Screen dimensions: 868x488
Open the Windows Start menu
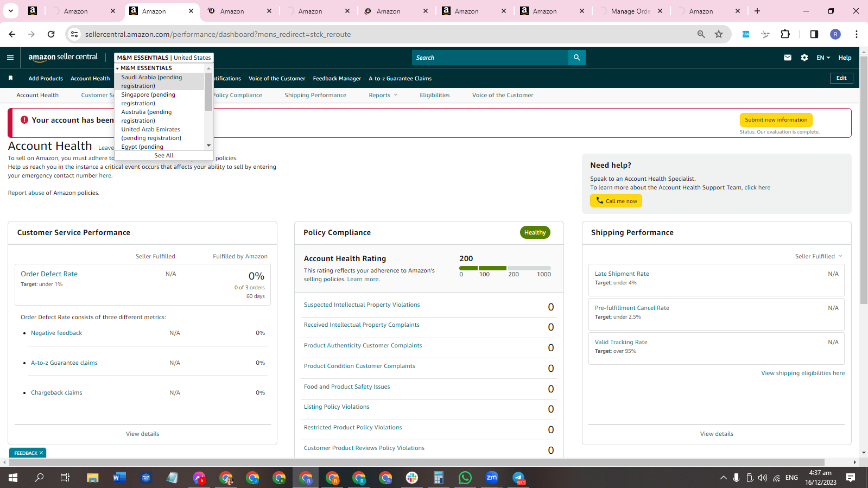[x=13, y=478]
